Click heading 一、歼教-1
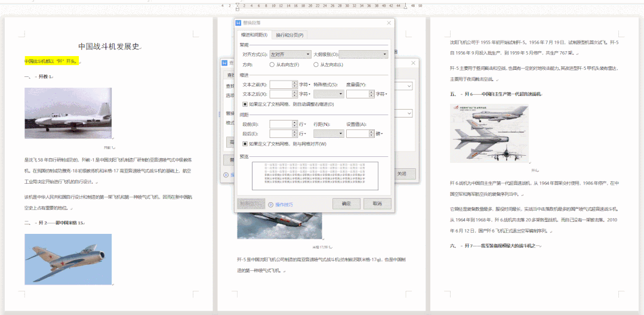This screenshot has height=315, width=644. 39,76
